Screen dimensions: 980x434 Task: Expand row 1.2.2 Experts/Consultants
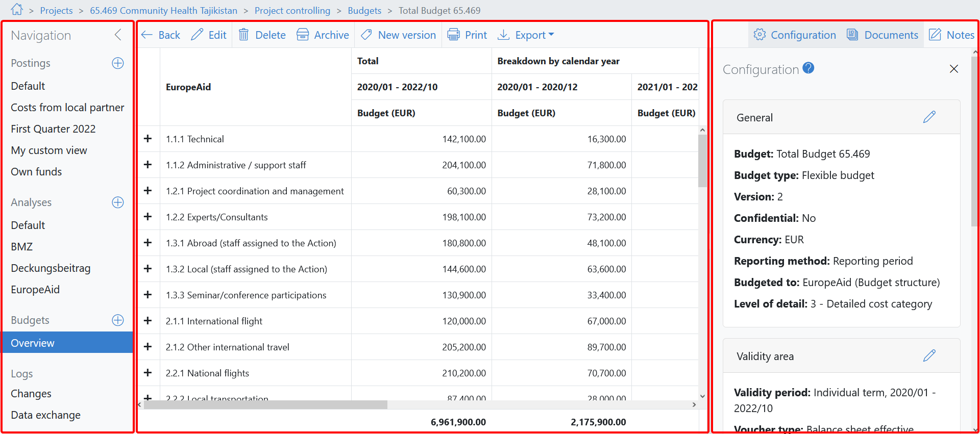point(148,217)
